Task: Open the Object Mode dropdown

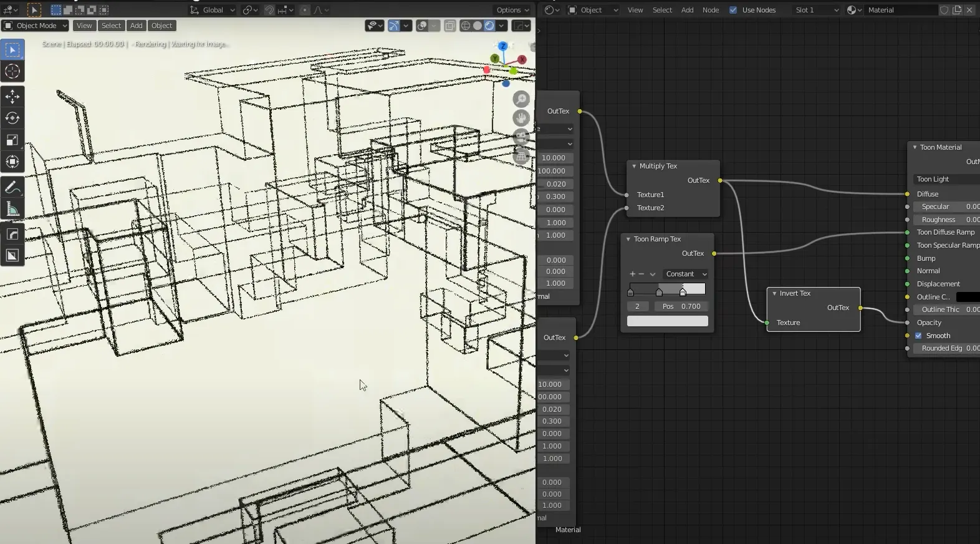Action: point(36,26)
